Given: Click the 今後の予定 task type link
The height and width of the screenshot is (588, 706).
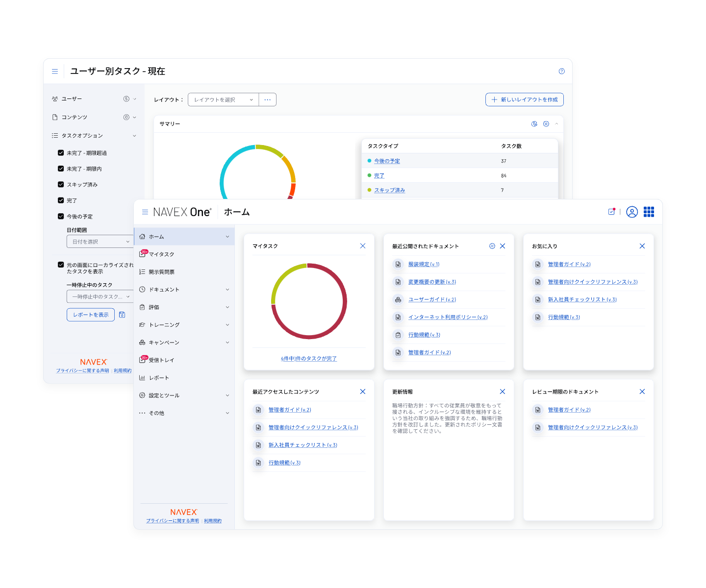Looking at the screenshot, I should [x=387, y=161].
